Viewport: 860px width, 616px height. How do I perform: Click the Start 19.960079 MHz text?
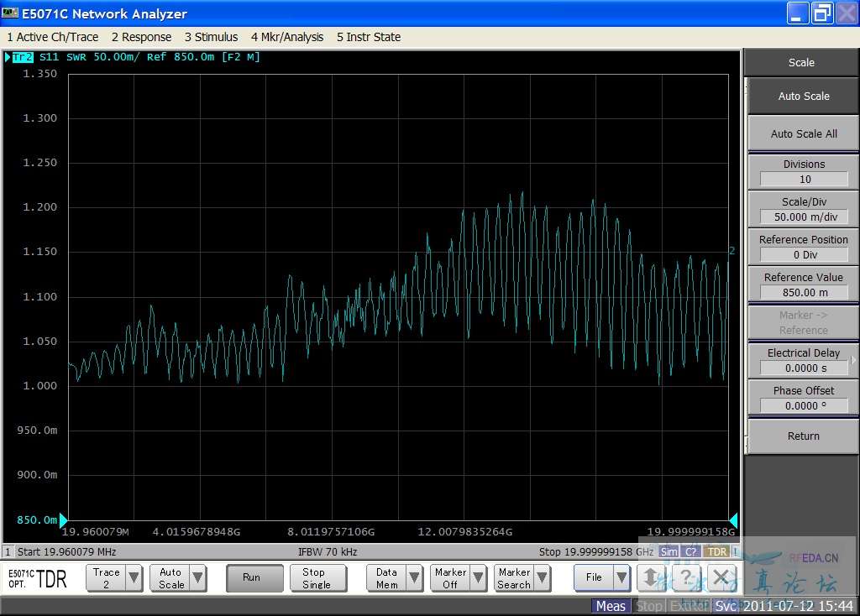[66, 552]
